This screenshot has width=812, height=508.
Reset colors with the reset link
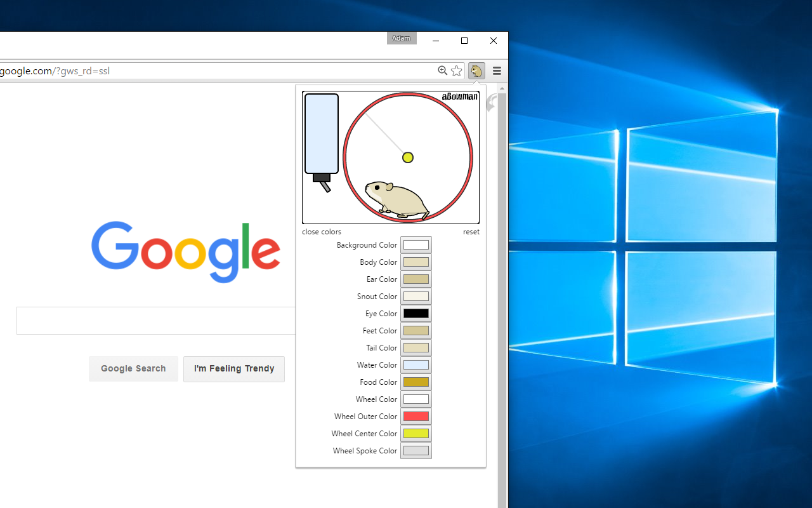click(471, 232)
